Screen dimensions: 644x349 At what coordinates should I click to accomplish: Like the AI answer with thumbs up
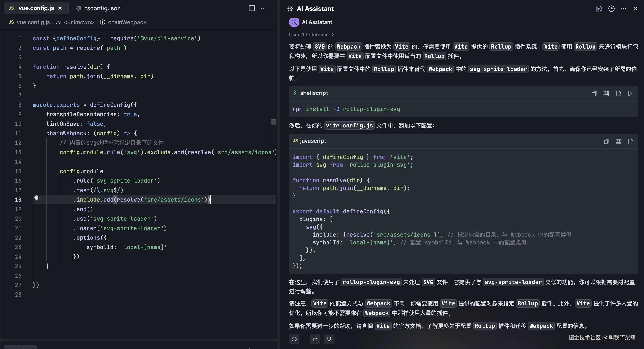click(x=315, y=339)
